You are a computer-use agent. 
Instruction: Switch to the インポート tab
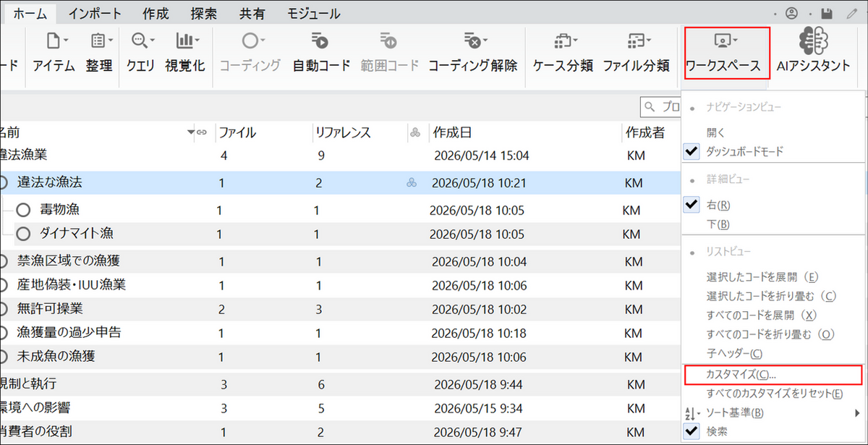click(90, 14)
